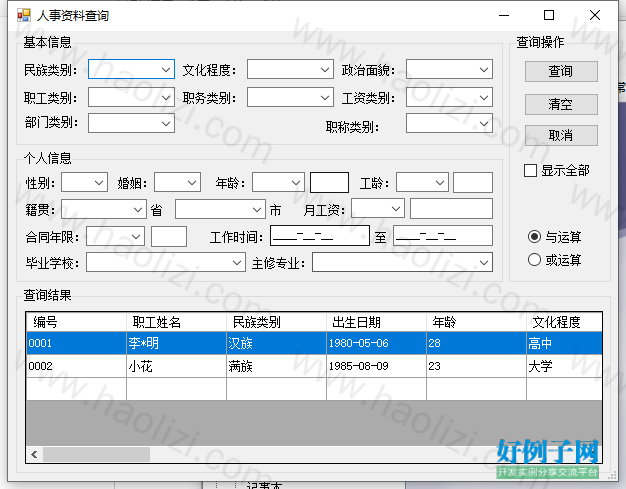Click the 取消 button
Screen dimensions: 626x489
pyautogui.click(x=561, y=135)
